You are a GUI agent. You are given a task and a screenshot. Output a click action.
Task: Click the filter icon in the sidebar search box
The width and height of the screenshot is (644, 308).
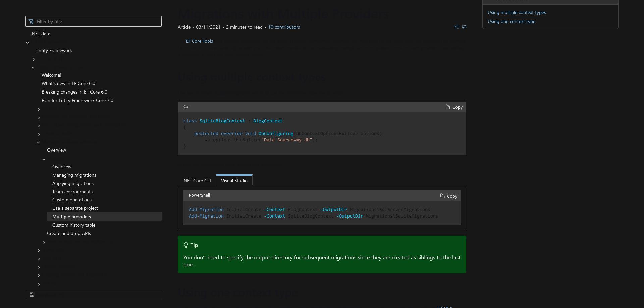31,21
